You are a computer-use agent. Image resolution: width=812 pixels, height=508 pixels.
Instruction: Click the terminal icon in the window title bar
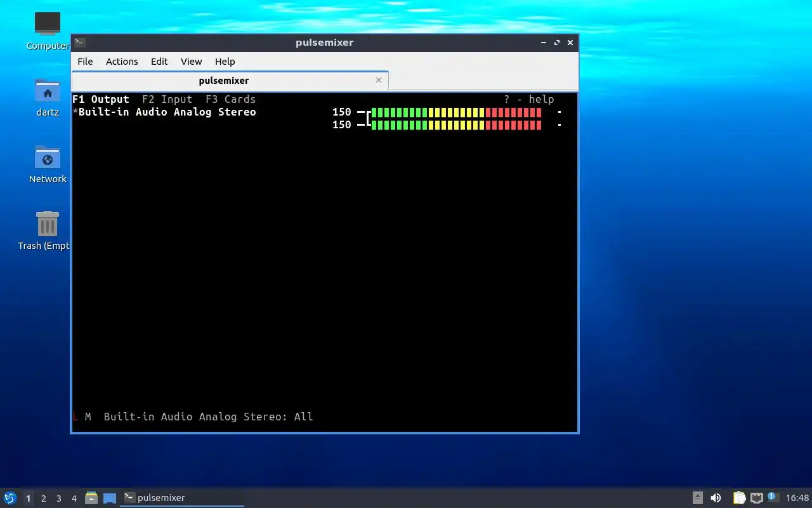pos(80,43)
